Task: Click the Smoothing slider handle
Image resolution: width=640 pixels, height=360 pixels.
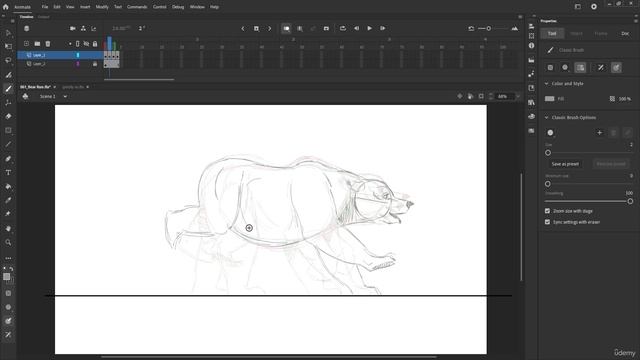Action: click(630, 201)
